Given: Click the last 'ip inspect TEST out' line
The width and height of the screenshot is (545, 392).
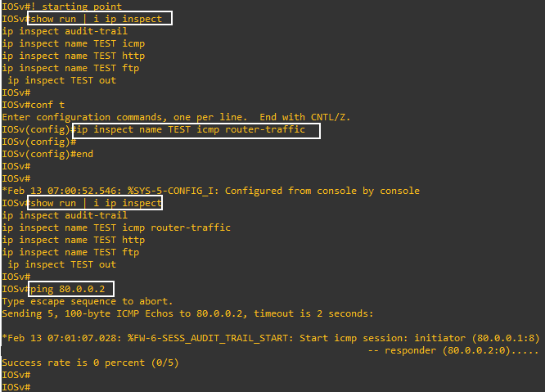Looking at the screenshot, I should [x=62, y=264].
